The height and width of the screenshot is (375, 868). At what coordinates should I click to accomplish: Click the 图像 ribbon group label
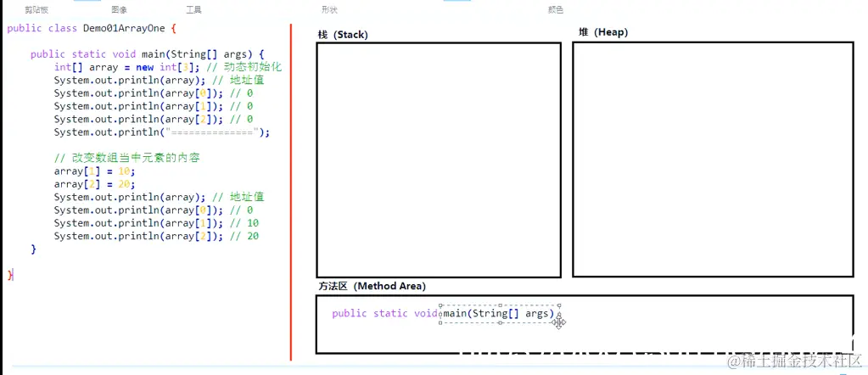tap(119, 10)
